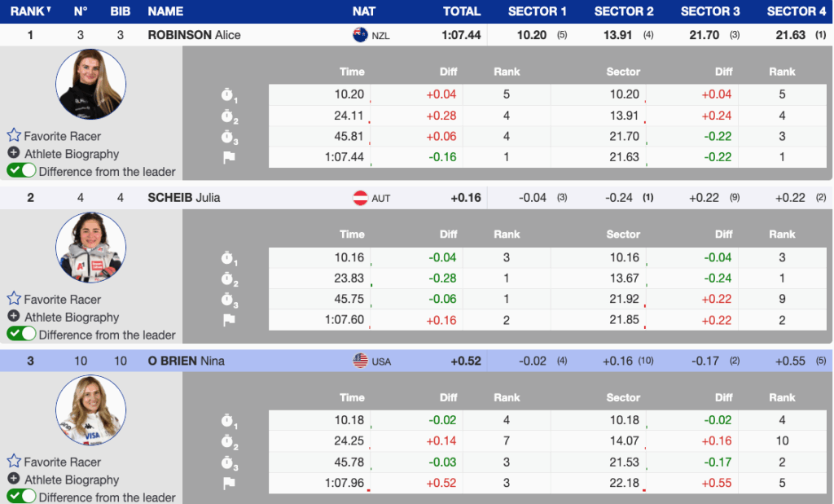Select the ROBINSON Alice result row name

(x=194, y=35)
